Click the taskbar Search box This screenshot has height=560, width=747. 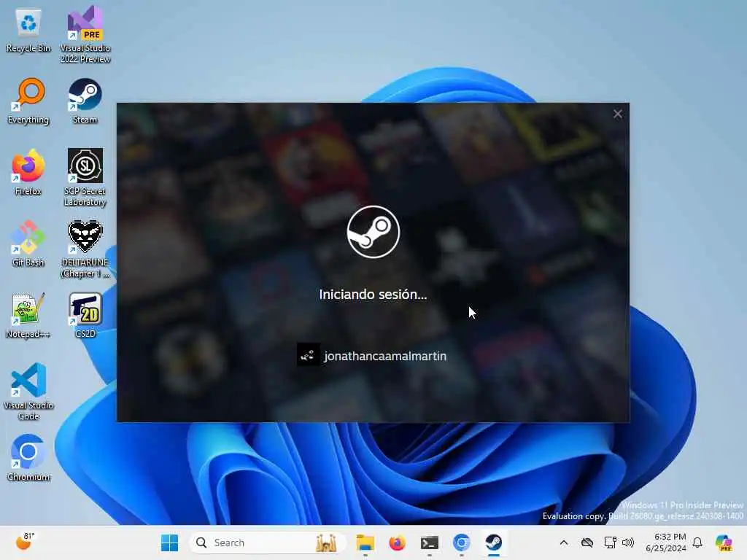(x=267, y=542)
